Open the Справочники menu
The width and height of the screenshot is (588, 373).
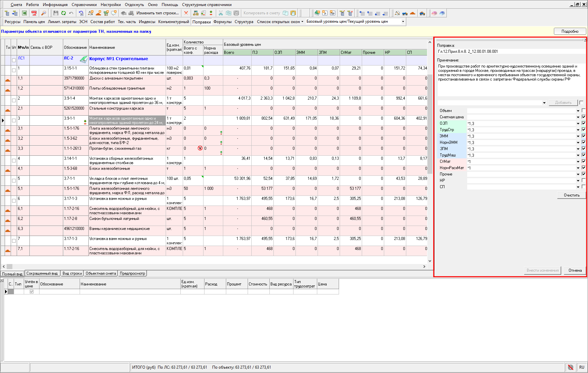tap(84, 5)
